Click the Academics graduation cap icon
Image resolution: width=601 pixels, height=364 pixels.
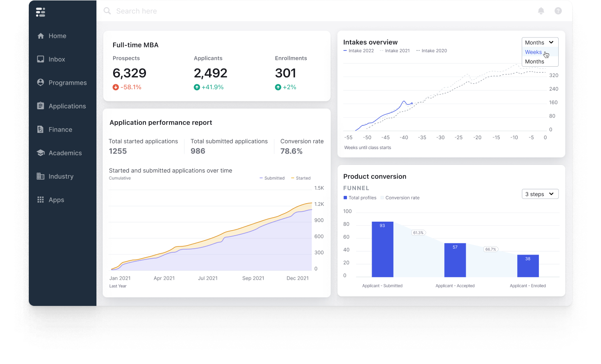coord(41,153)
